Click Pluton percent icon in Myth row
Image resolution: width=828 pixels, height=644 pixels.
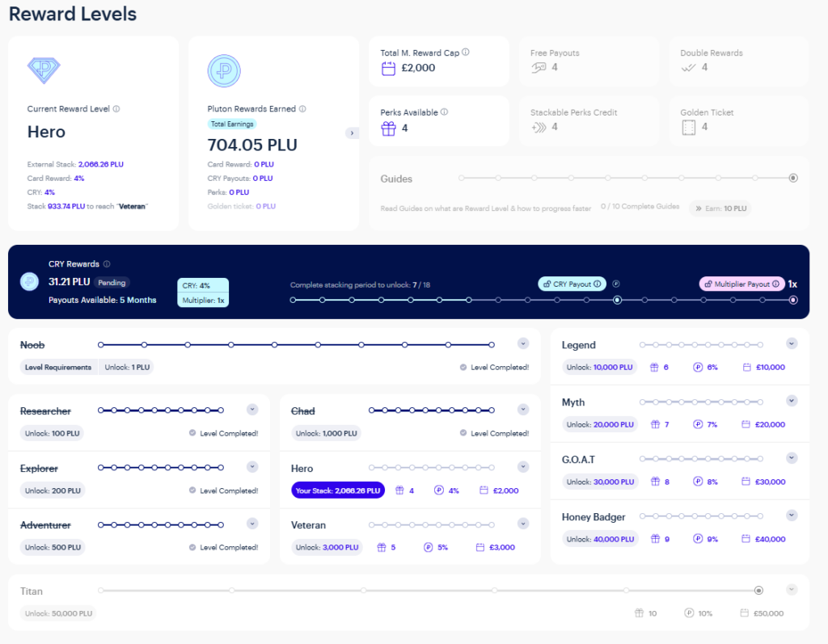[x=698, y=424]
